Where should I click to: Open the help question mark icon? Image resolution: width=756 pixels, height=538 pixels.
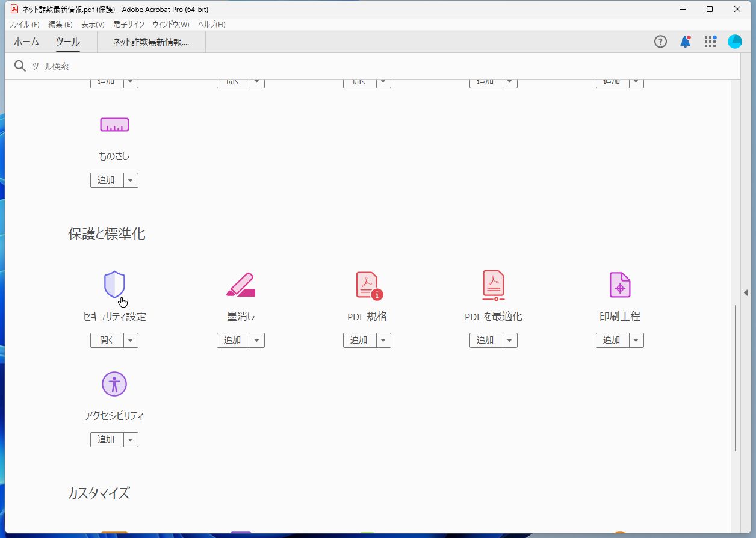pos(660,41)
